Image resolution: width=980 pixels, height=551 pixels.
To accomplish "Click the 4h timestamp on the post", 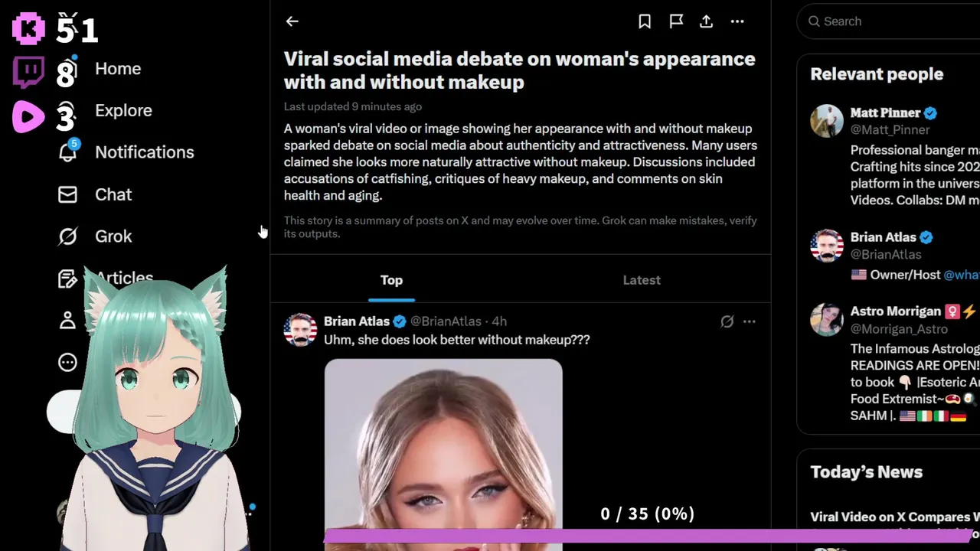I will pos(499,321).
